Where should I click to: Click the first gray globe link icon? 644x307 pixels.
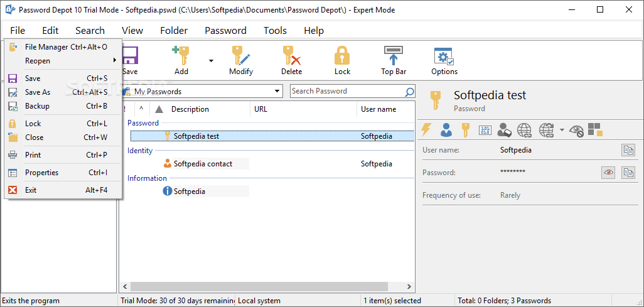[525, 131]
